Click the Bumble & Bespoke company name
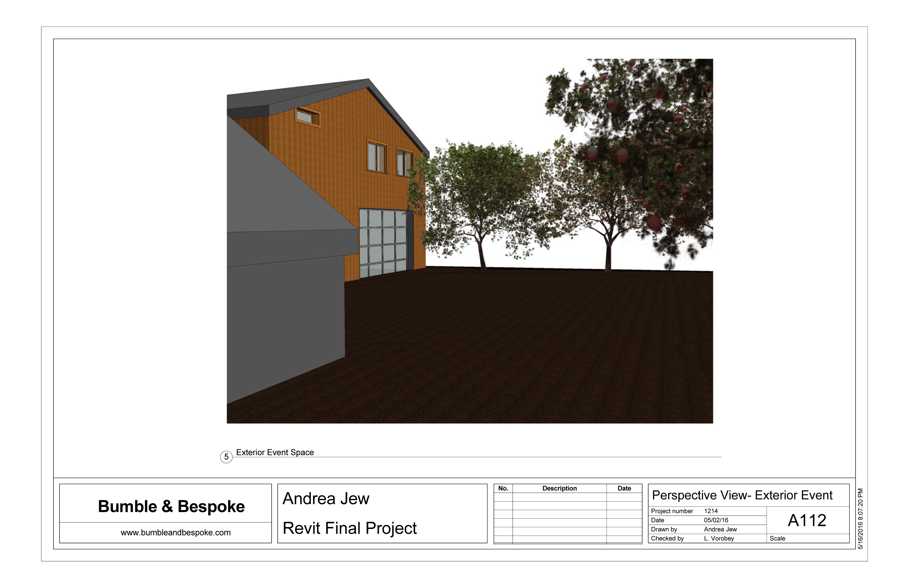Image resolution: width=909 pixels, height=588 pixels. tap(171, 507)
